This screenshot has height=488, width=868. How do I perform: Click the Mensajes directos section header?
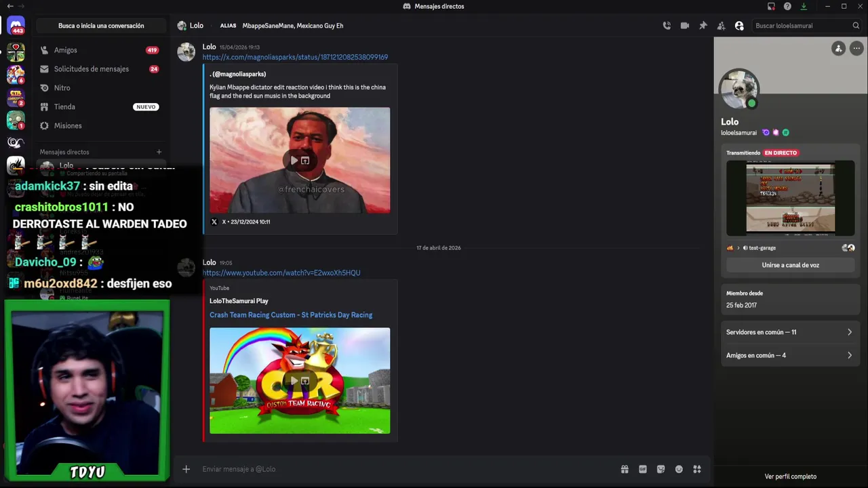[x=64, y=152]
